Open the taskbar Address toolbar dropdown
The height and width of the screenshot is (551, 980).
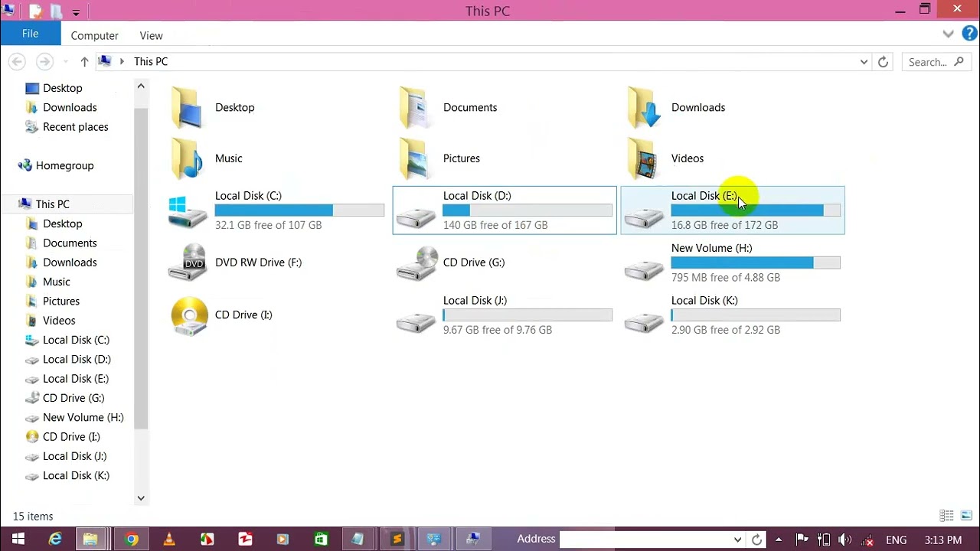pyautogui.click(x=737, y=540)
